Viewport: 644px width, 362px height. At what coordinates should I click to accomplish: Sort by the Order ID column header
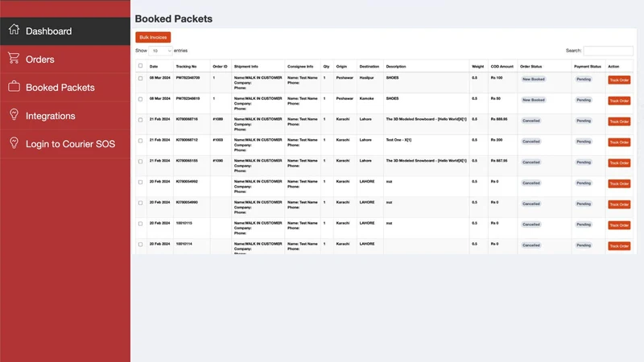click(x=220, y=67)
